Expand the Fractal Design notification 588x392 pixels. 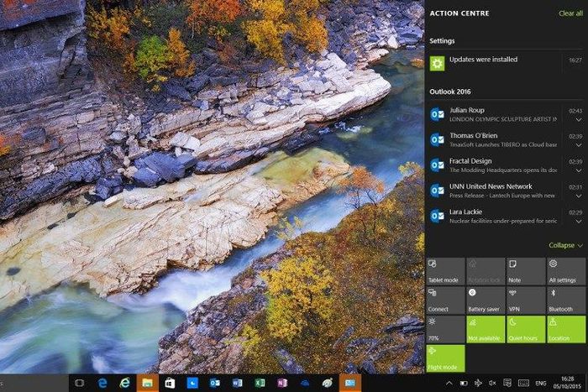pos(579,170)
